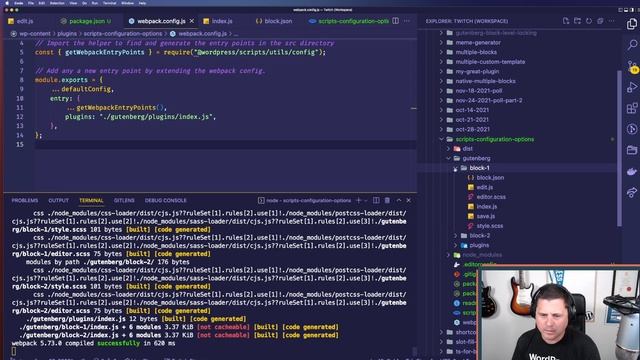
Task: Select the TERMINAL panel tab
Action: [x=91, y=200]
